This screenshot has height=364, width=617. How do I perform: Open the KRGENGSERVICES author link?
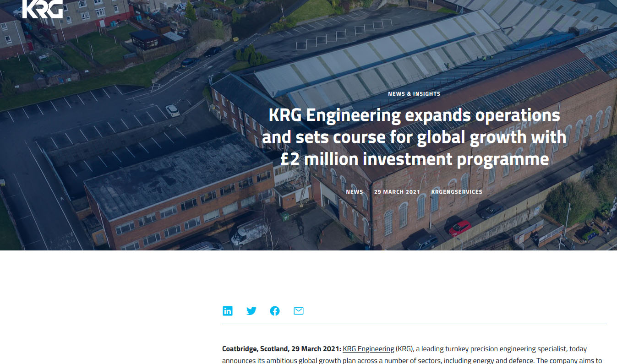click(x=456, y=192)
